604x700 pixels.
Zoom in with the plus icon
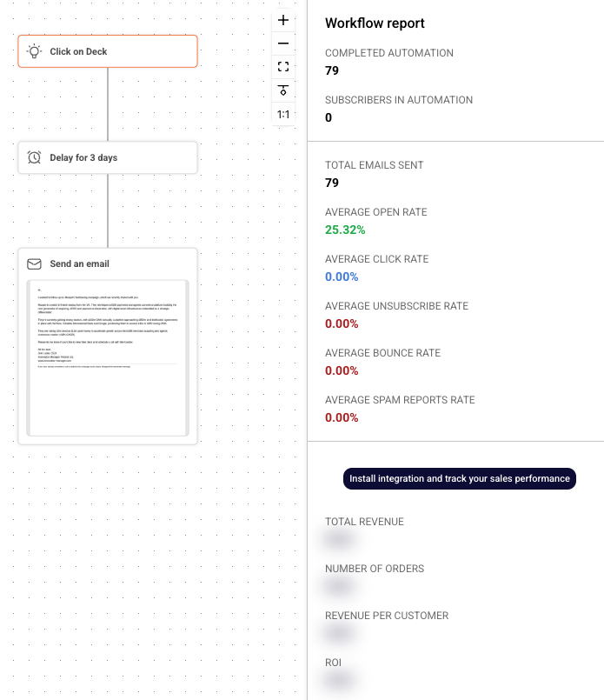[x=283, y=20]
